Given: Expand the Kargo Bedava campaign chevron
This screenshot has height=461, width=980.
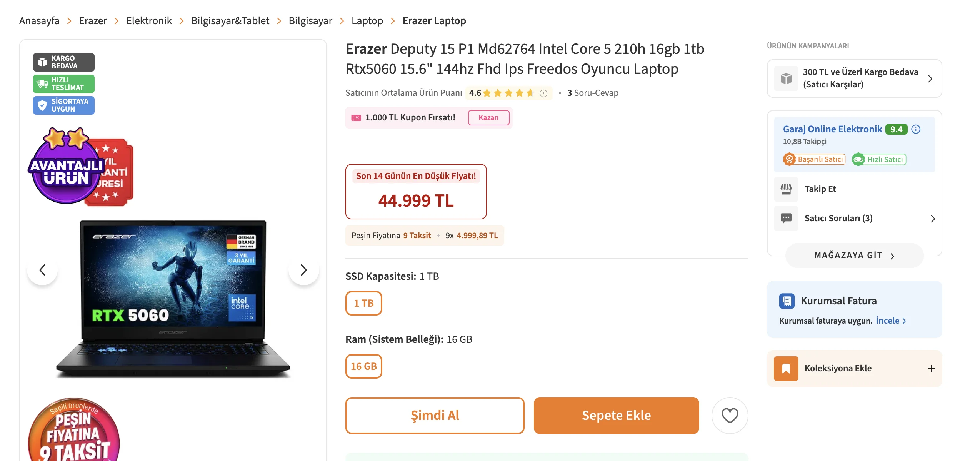Looking at the screenshot, I should [930, 79].
